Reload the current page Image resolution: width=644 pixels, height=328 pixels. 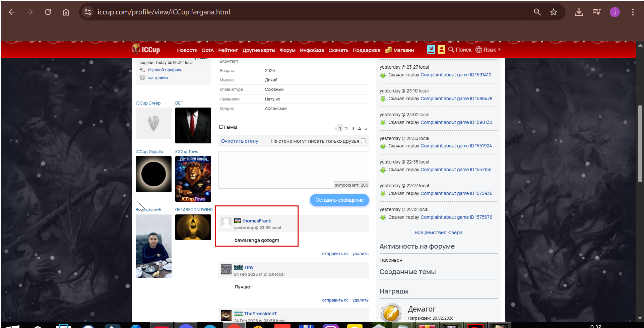[x=48, y=12]
